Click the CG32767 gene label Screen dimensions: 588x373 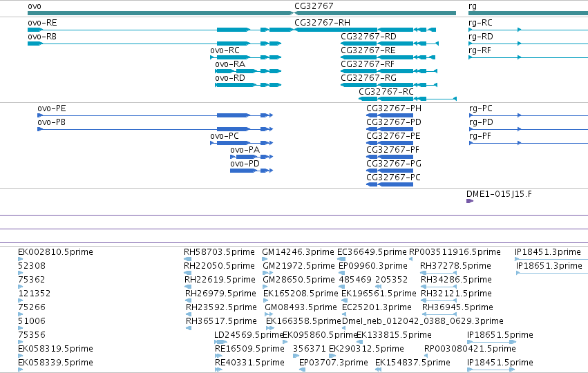click(314, 6)
